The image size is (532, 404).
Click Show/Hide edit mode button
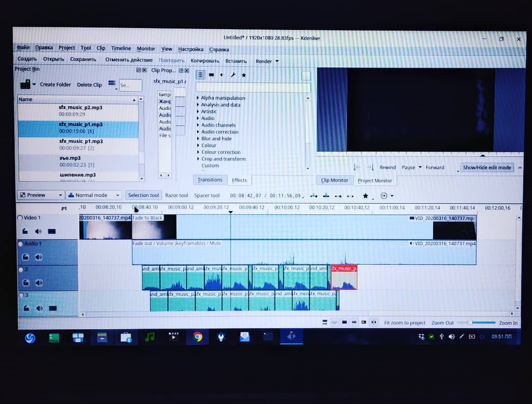click(487, 167)
